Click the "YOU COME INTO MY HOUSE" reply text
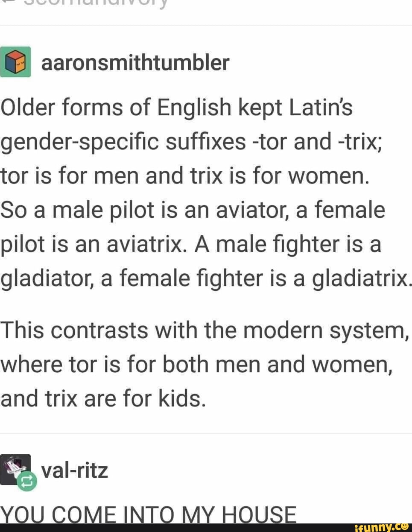The width and height of the screenshot is (412, 532). click(148, 514)
